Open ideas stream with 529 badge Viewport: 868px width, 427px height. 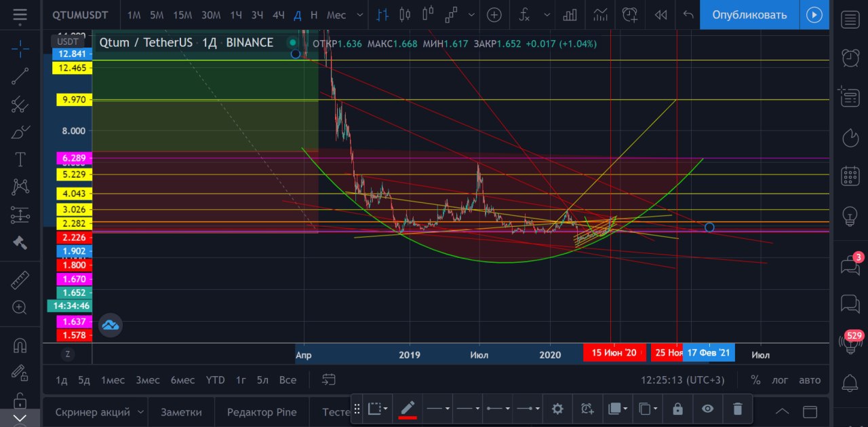[x=850, y=341]
